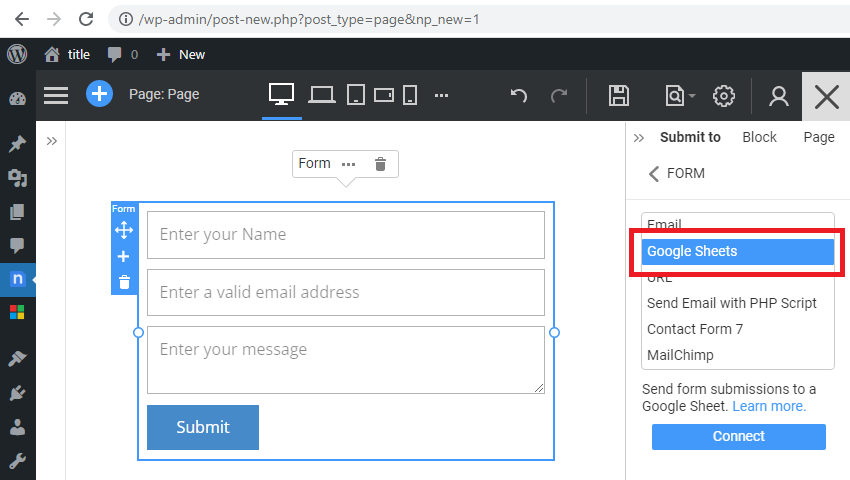Image resolution: width=850 pixels, height=480 pixels.
Task: Undo the last action
Action: coord(519,95)
